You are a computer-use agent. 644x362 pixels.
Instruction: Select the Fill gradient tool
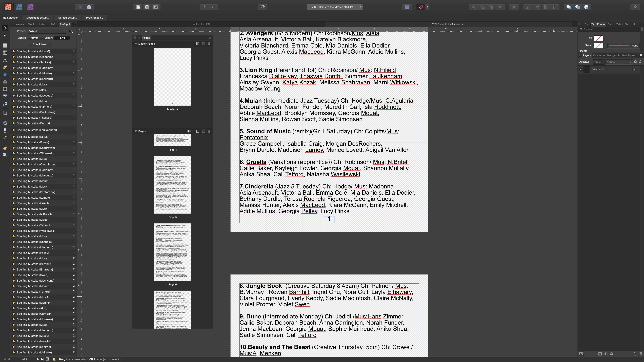[x=5, y=123]
